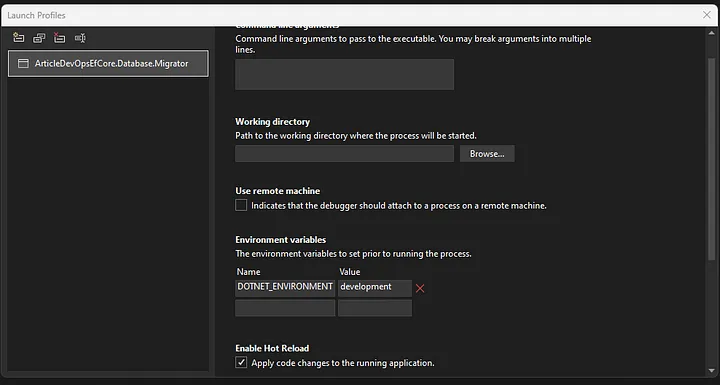This screenshot has height=385, width=720.
Task: Click the Value column label
Action: tap(349, 272)
